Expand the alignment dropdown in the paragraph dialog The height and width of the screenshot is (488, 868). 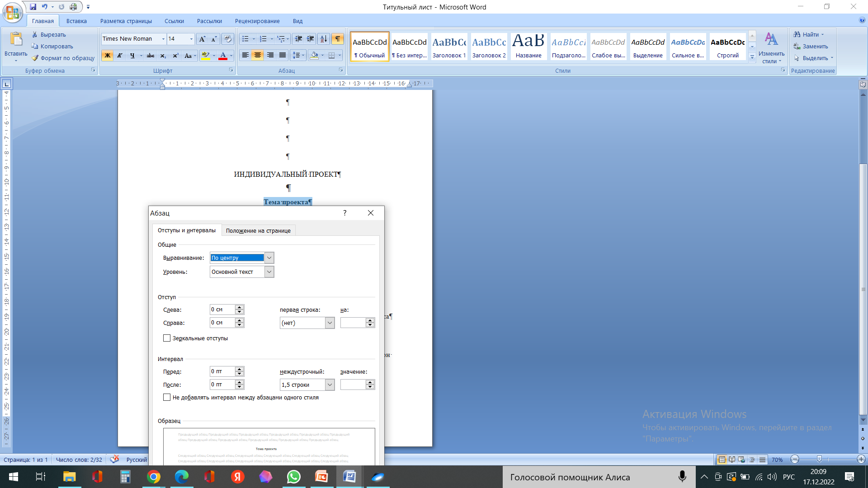[x=269, y=258]
